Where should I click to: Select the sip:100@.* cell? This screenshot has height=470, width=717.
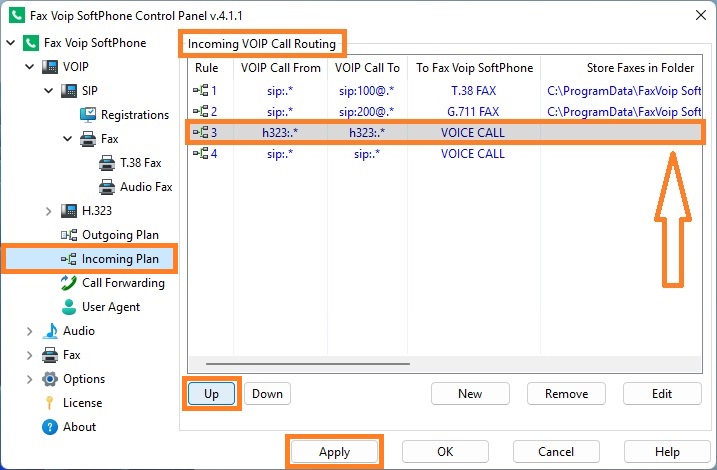coord(366,91)
